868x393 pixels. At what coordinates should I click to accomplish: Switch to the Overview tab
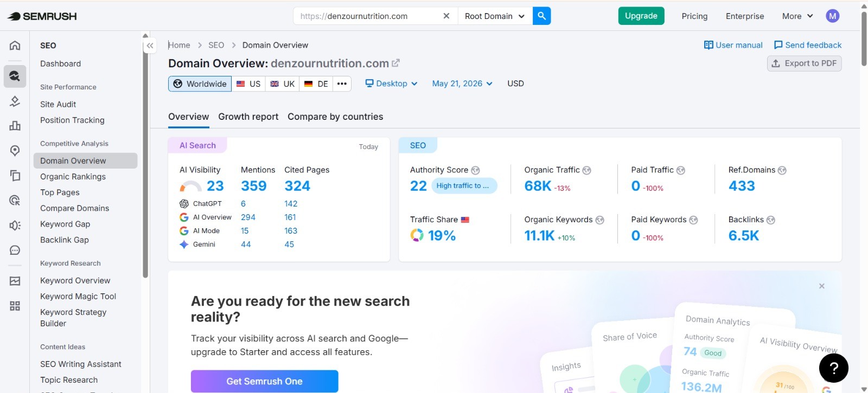coord(188,117)
